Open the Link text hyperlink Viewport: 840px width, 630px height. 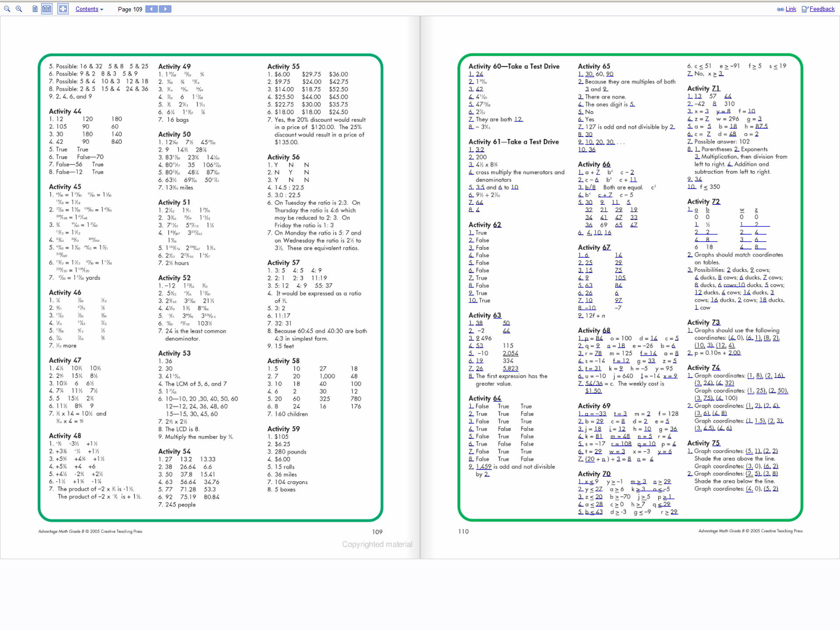point(791,9)
